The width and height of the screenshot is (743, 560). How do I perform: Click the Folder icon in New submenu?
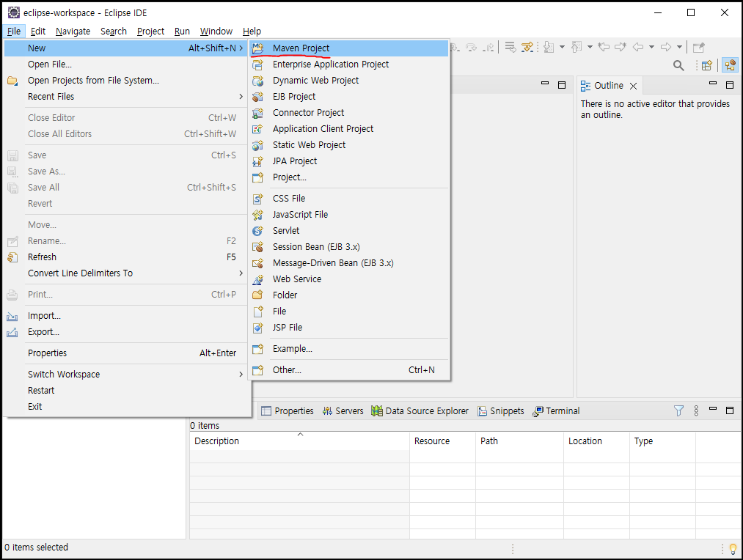click(x=257, y=295)
